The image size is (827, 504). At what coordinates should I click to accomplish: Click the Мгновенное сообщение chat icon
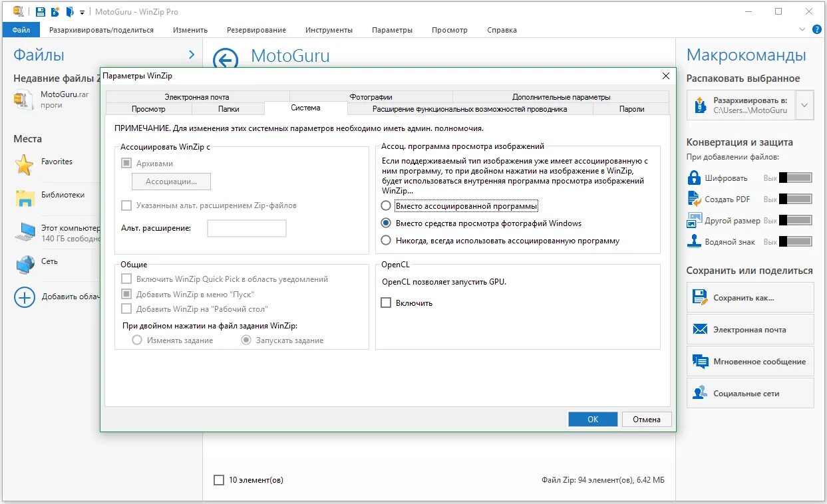coord(699,361)
